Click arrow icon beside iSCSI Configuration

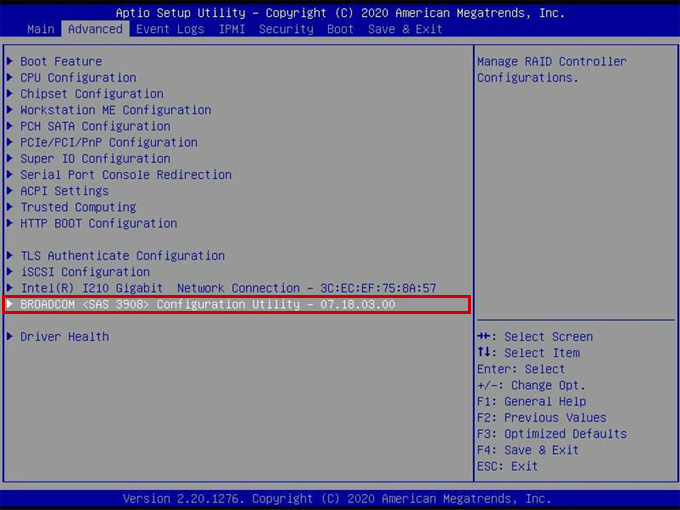click(x=10, y=272)
